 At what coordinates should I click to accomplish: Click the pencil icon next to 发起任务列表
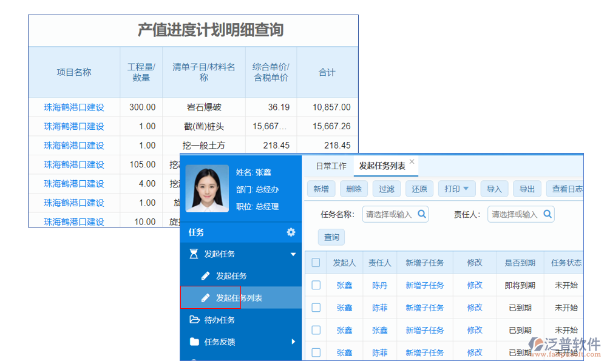coord(206,298)
